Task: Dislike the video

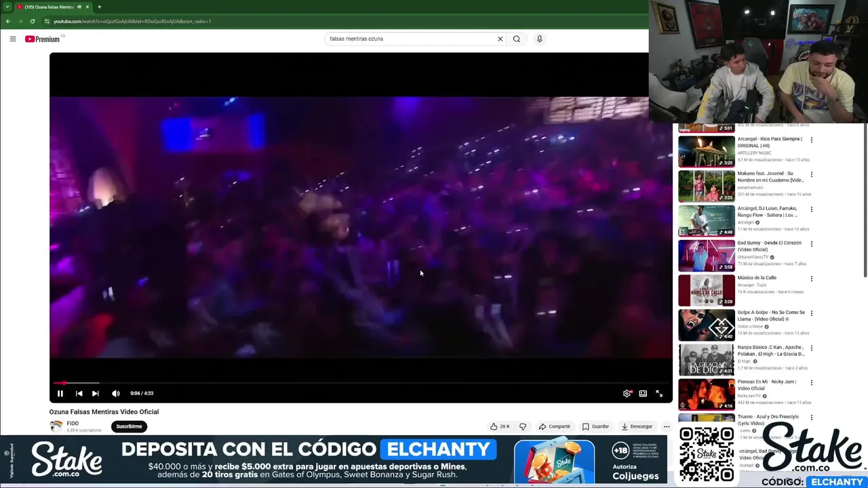Action: pyautogui.click(x=523, y=426)
